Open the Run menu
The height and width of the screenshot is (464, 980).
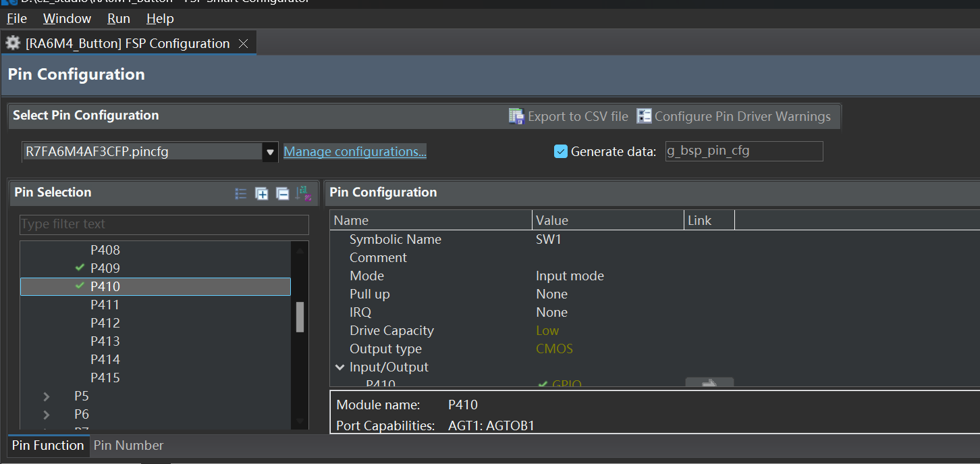coord(119,18)
